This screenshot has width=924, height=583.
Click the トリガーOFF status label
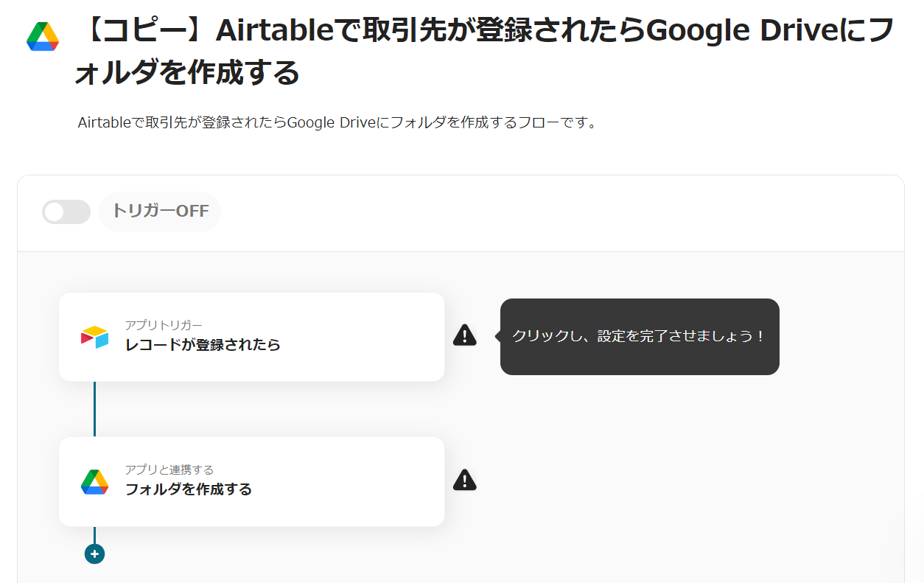pos(160,212)
